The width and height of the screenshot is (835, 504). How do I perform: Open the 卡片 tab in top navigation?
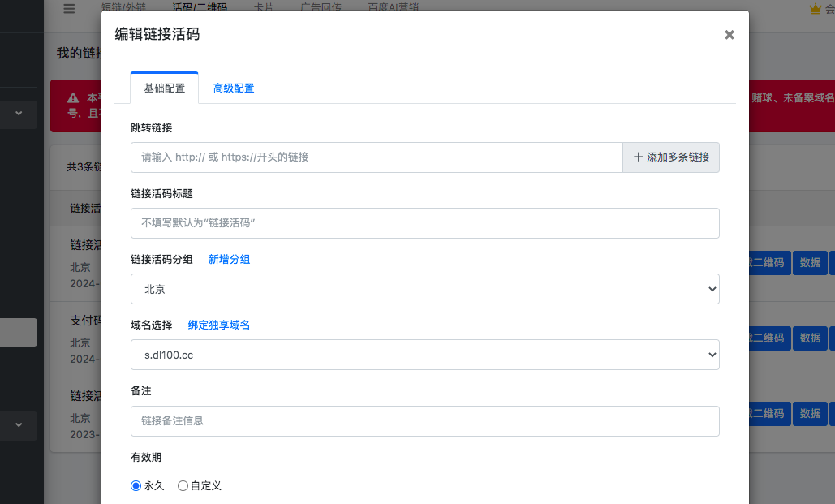coord(263,8)
